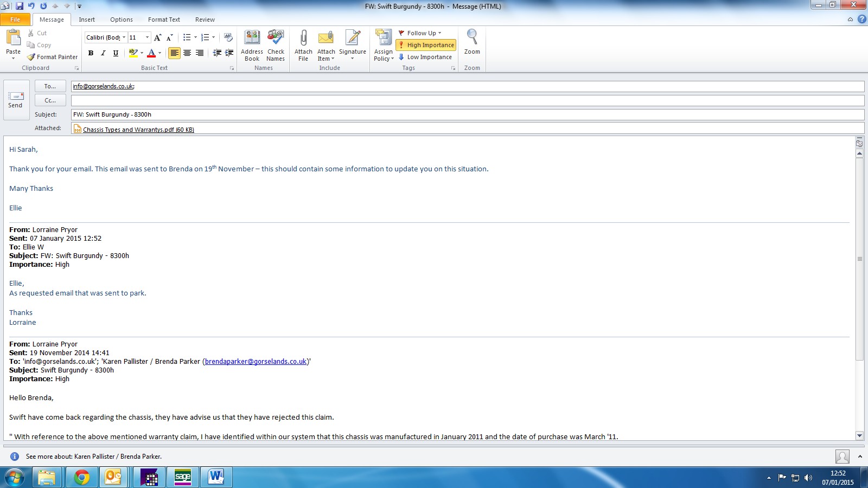Click the Redo icon in the quick access toolbar
Screen dimensions: 868x488
tap(43, 6)
